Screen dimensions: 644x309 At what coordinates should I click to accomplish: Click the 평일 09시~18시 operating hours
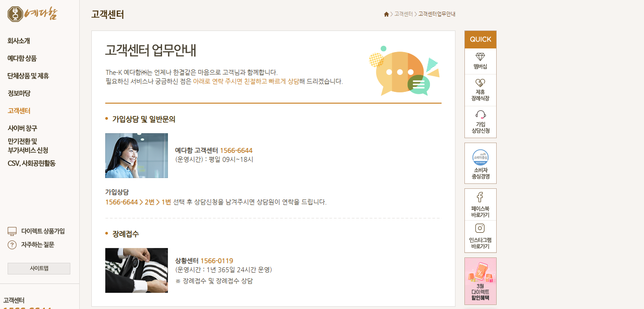click(231, 159)
